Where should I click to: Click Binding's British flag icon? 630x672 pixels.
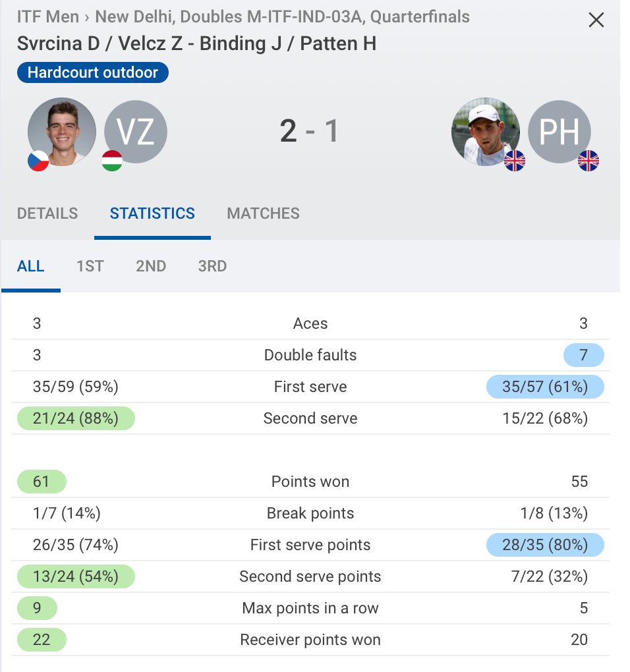pos(515,161)
